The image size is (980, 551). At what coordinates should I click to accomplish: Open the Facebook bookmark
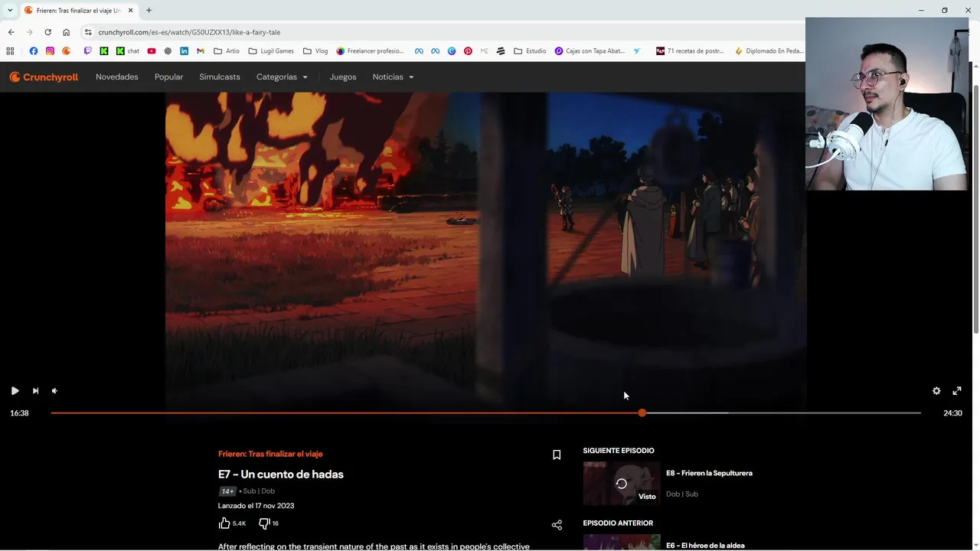(x=33, y=51)
